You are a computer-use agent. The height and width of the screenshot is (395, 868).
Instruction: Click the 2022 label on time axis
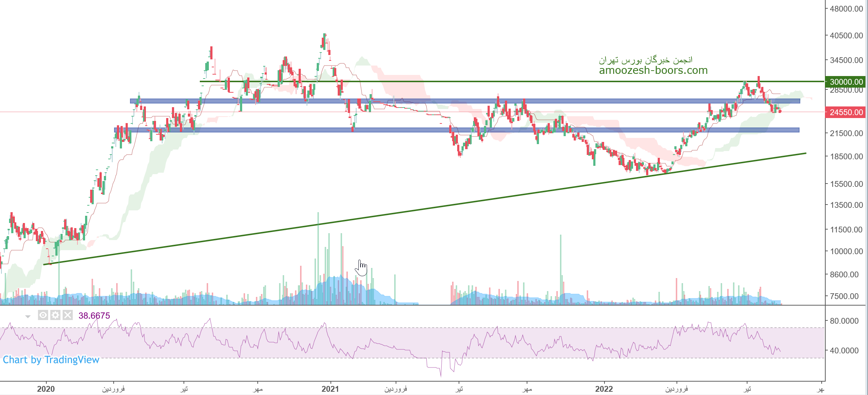point(604,389)
